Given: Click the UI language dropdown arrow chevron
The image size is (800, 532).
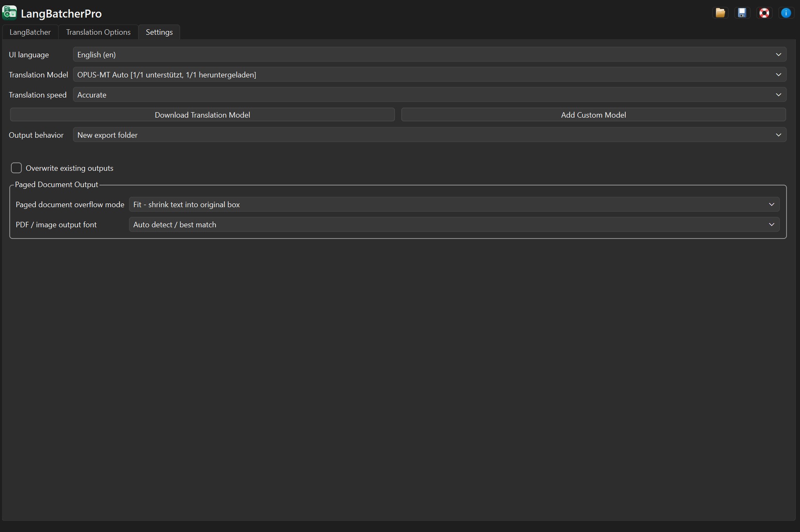Looking at the screenshot, I should tap(778, 55).
